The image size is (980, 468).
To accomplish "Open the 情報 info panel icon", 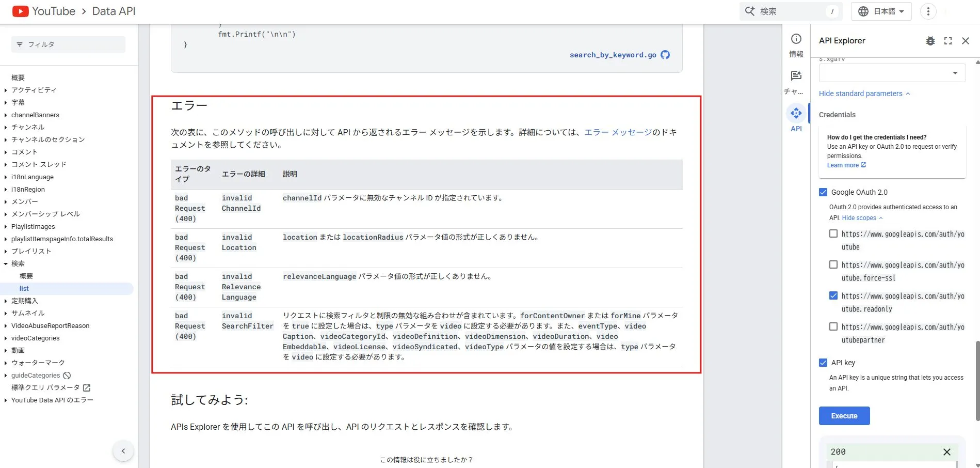I will 796,39.
